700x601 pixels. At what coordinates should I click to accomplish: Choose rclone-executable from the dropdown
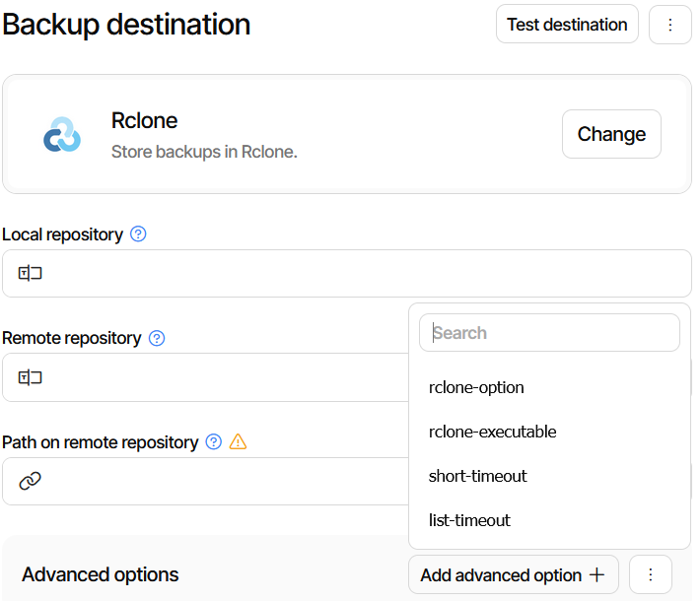[x=492, y=432]
